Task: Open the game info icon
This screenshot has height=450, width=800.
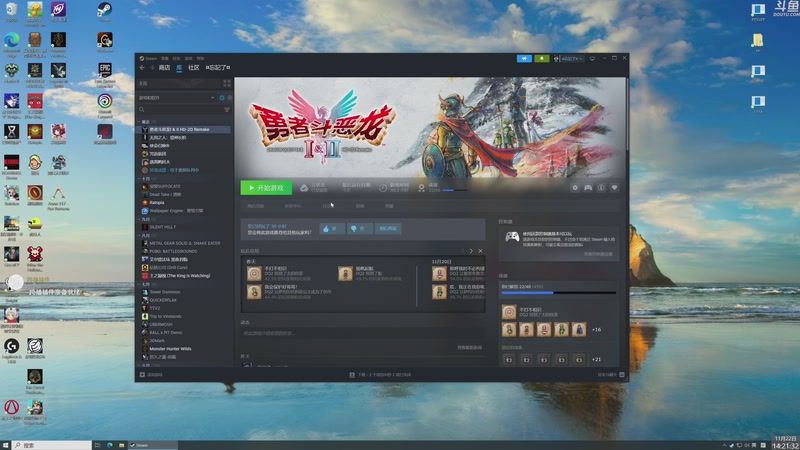Action: [x=601, y=188]
